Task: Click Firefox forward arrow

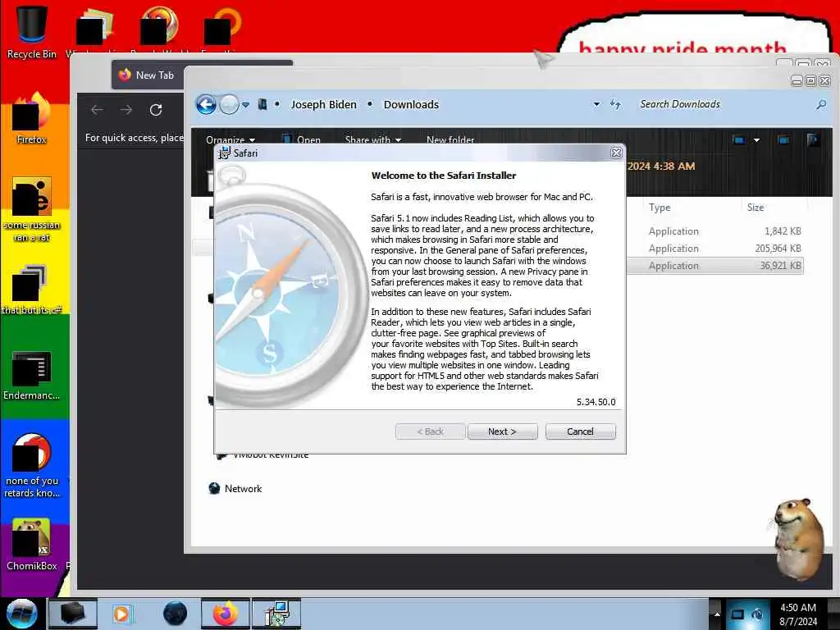Action: click(x=126, y=110)
